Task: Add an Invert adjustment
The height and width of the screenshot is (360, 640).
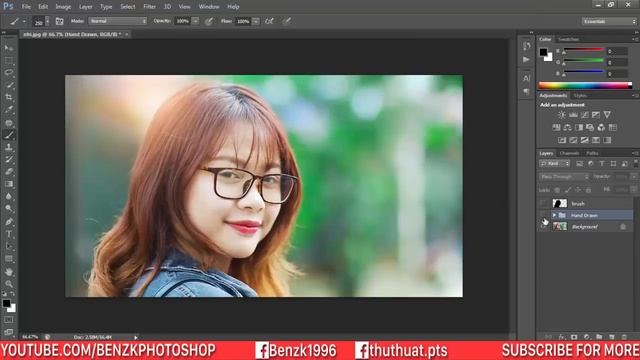Action: click(x=562, y=140)
